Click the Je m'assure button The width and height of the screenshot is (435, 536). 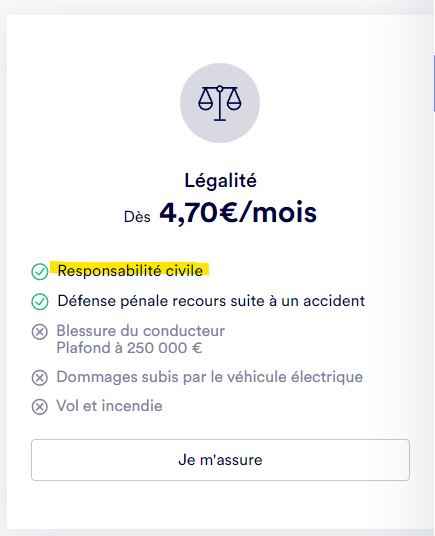(x=220, y=460)
